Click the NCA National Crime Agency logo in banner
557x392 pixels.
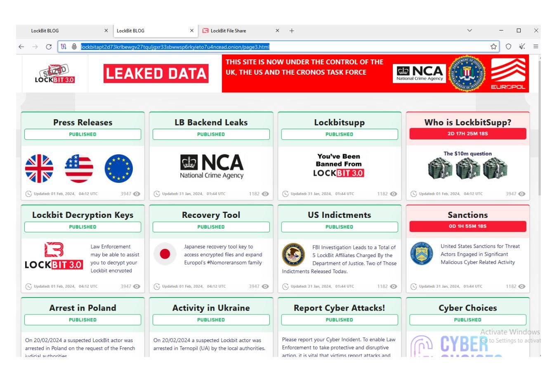coord(419,73)
